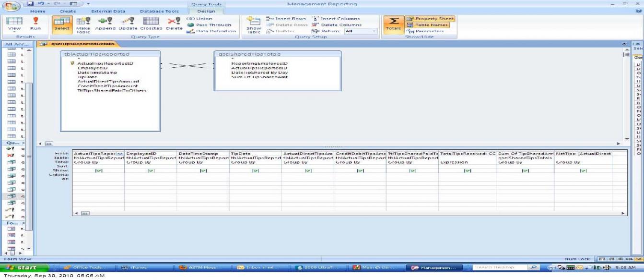The width and height of the screenshot is (644, 280).
Task: Toggle Table Names row display
Action: tap(428, 25)
